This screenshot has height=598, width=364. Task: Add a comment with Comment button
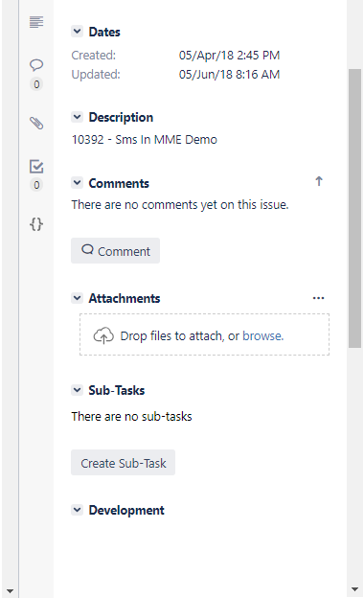(x=115, y=250)
